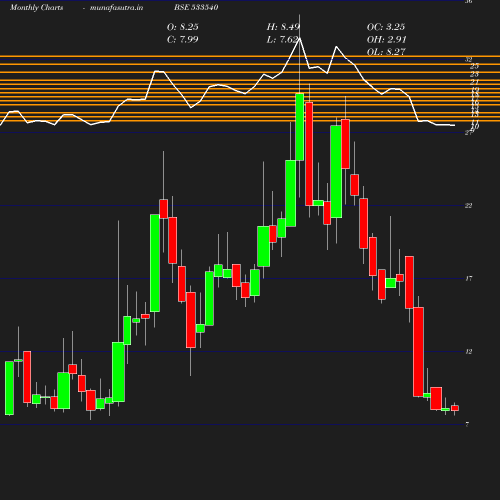Click the 'OL: 8.27' value

click(x=386, y=52)
